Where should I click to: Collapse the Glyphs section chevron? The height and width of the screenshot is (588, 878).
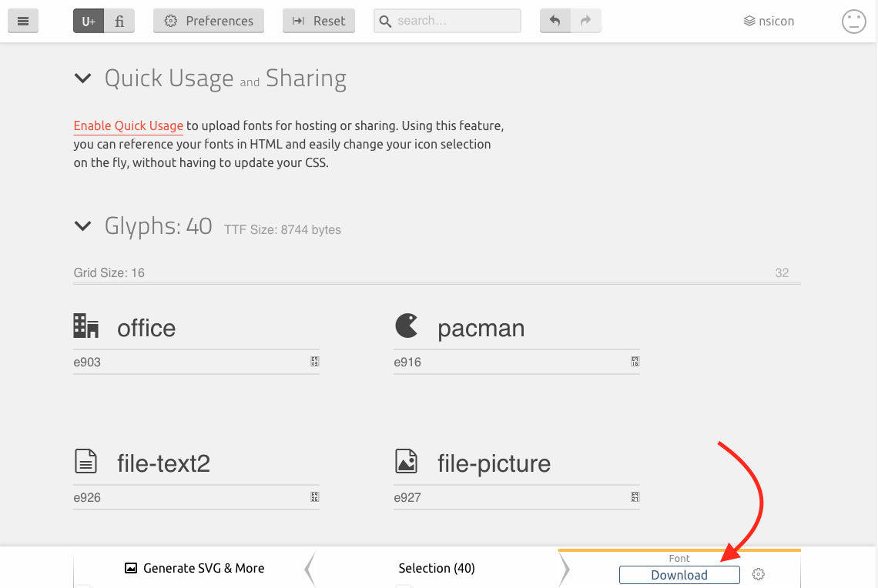(x=82, y=226)
